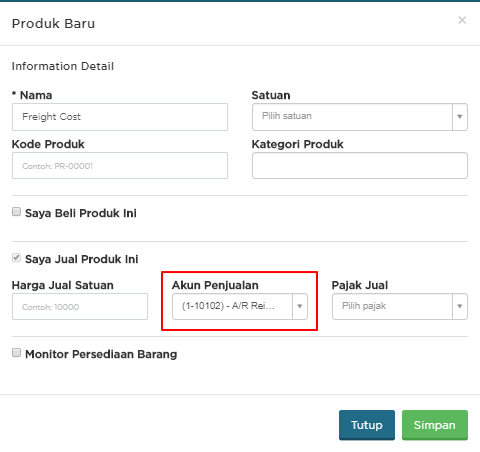Click the Pajak Jual dropdown arrow icon
Viewport: 480px width, 452px height.
coord(460,306)
